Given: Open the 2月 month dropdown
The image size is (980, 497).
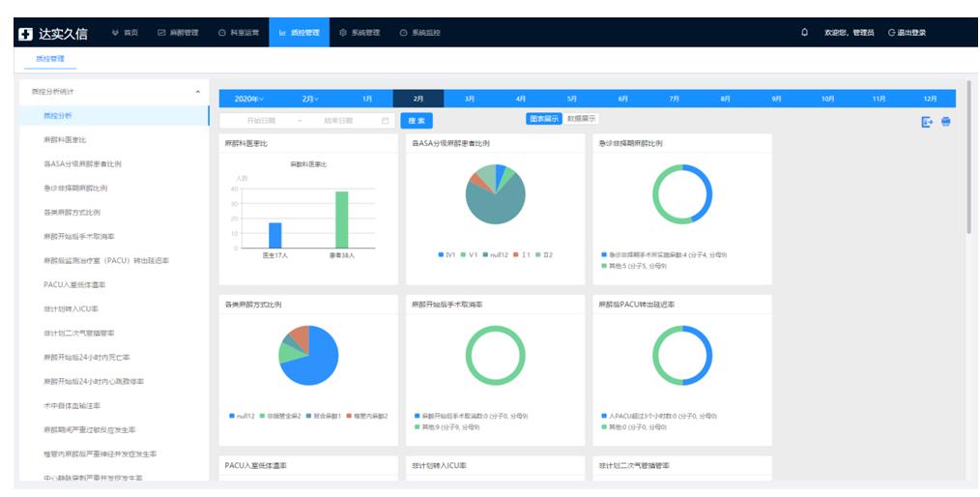Looking at the screenshot, I should click(x=309, y=99).
